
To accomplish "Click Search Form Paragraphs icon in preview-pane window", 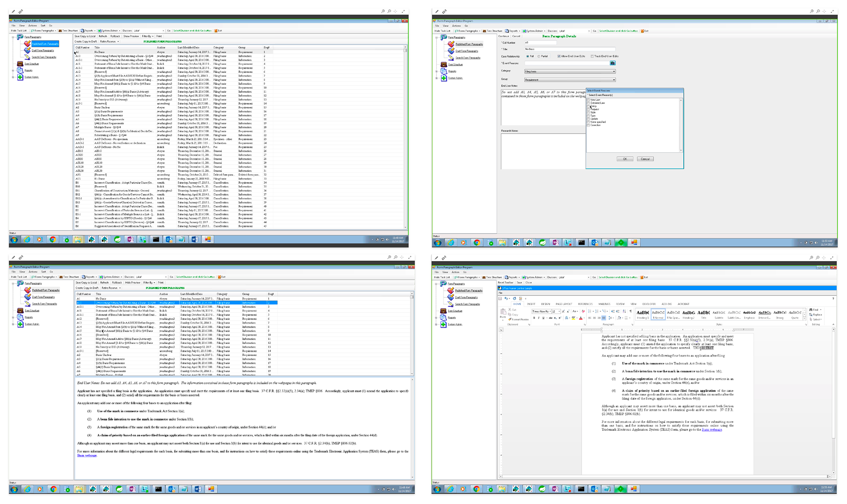I will pos(28,303).
